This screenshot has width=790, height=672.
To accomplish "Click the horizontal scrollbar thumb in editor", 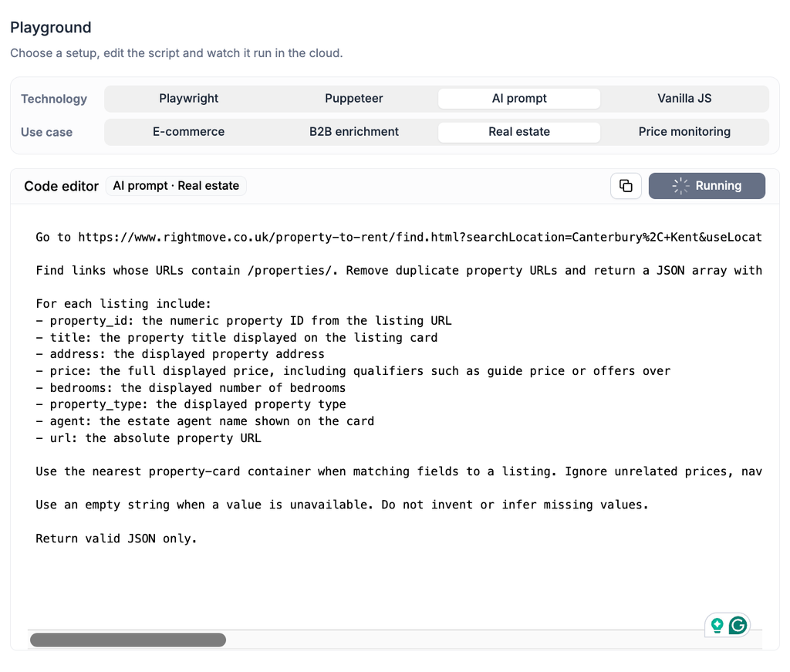I will pos(128,640).
